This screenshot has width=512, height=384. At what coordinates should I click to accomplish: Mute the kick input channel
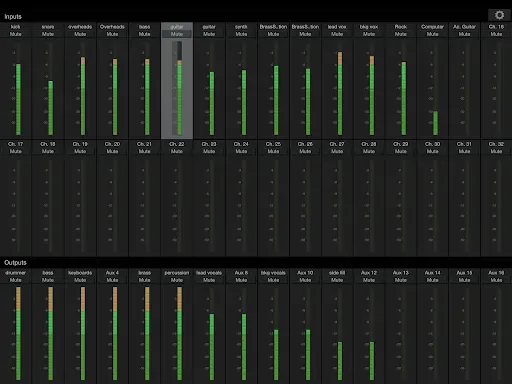16,34
